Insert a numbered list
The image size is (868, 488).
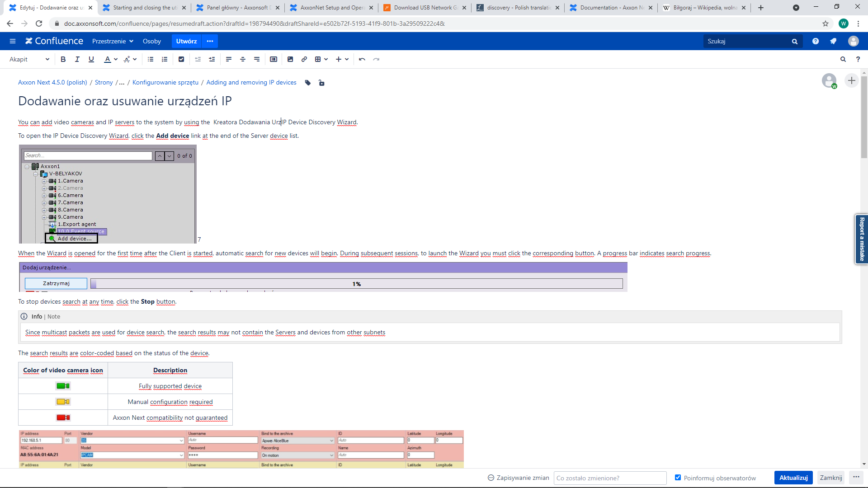tap(165, 59)
